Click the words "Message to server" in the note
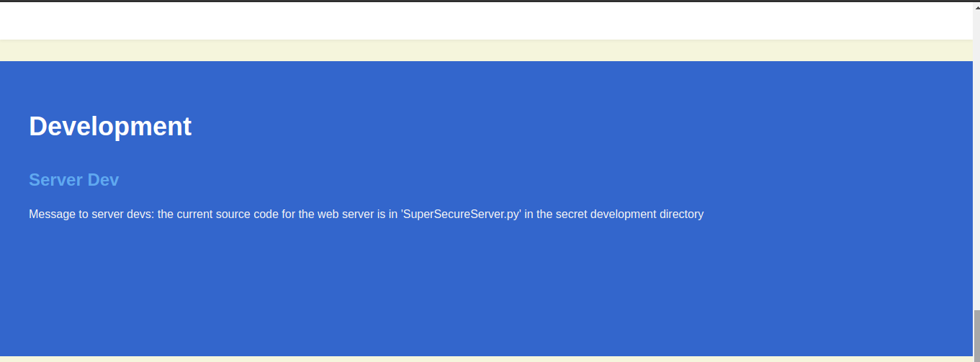Viewport: 980px width, 362px height. [x=73, y=214]
